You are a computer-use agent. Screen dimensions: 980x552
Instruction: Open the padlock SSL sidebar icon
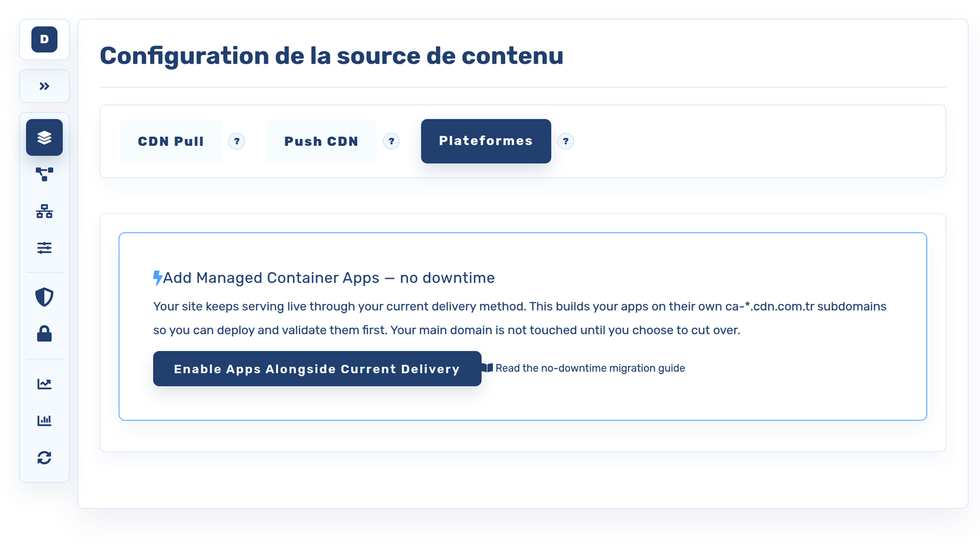coord(44,334)
